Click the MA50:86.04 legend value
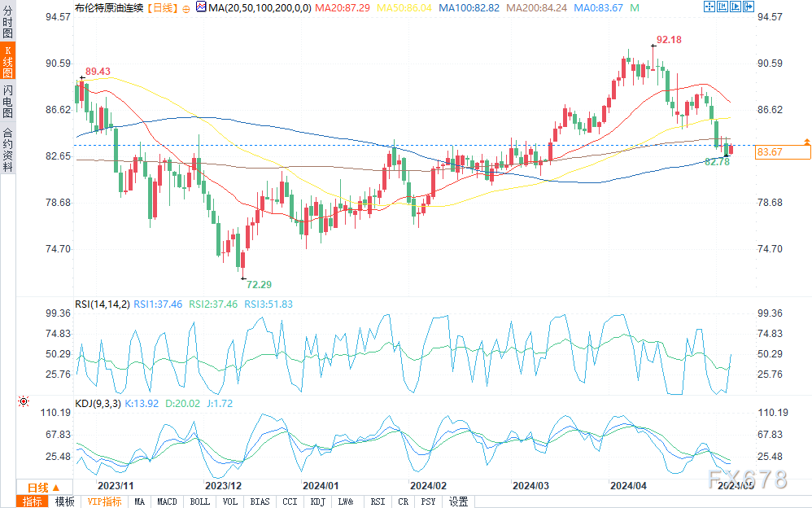Image resolution: width=812 pixels, height=508 pixels. (x=404, y=8)
